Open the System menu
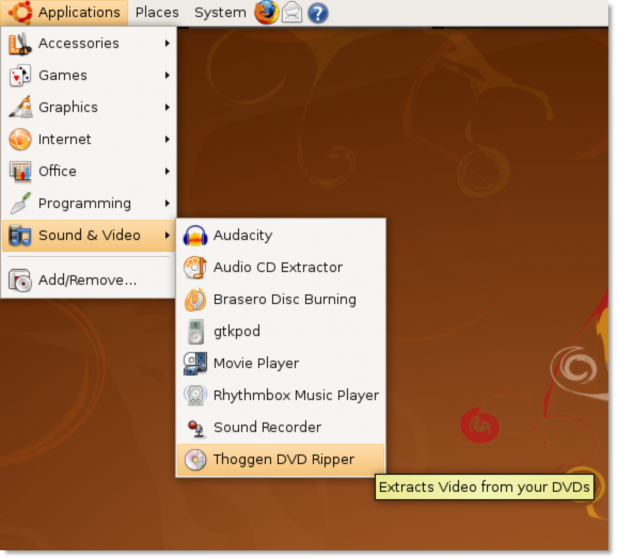Image resolution: width=617 pixels, height=559 pixels. coord(220,13)
